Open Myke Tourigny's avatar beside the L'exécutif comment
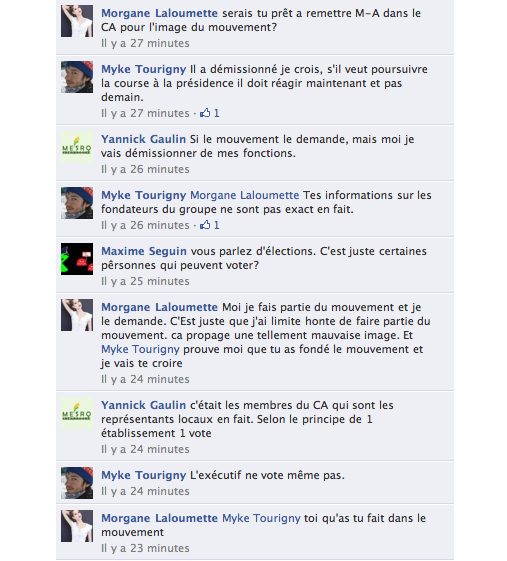Image resolution: width=507 pixels, height=561 pixels. (77, 483)
